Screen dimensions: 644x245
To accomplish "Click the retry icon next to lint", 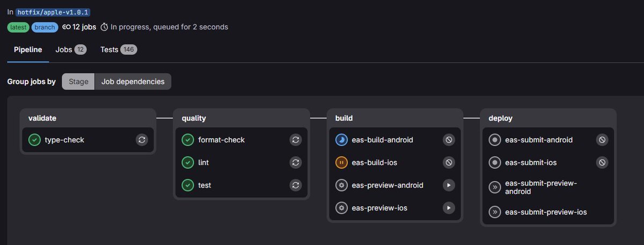I will (295, 162).
